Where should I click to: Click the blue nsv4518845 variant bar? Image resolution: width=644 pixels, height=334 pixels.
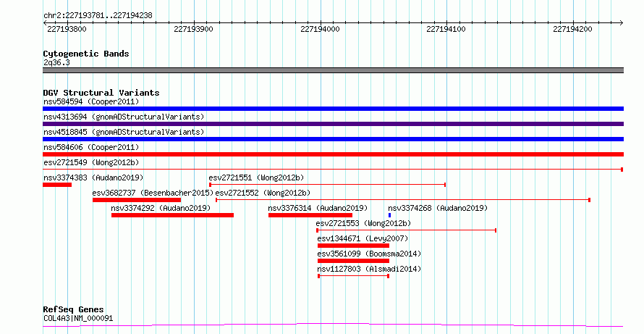pyautogui.click(x=333, y=139)
